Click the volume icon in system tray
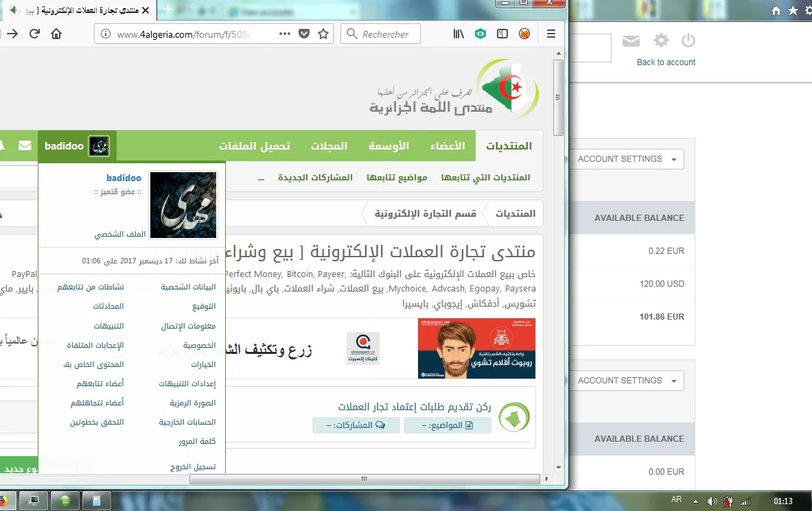The width and height of the screenshot is (812, 511). pyautogui.click(x=712, y=501)
